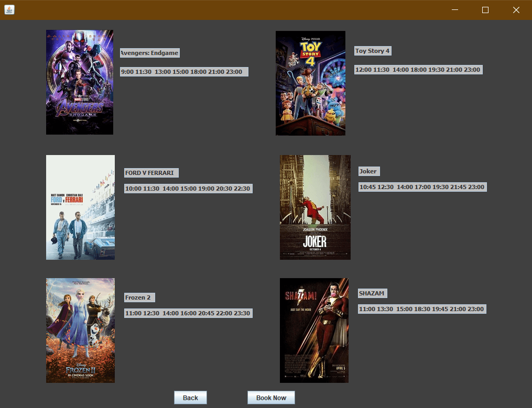Click the Book Now button

click(x=271, y=398)
